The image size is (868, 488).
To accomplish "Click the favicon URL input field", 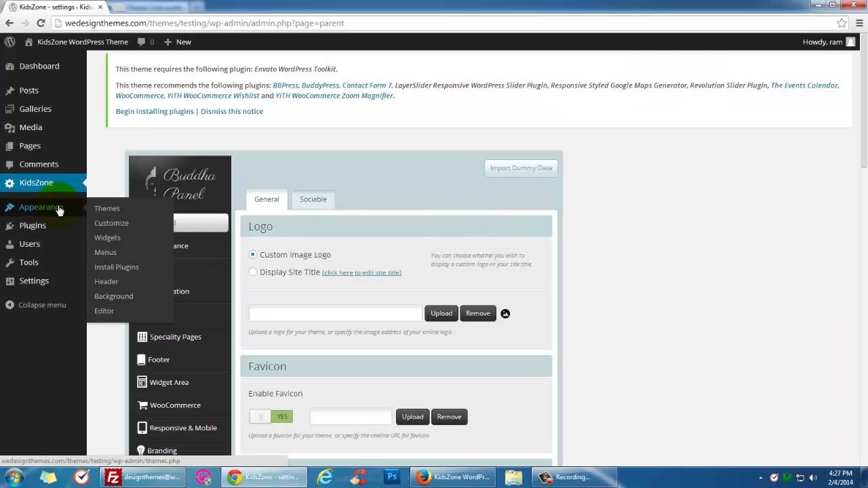I will coord(351,417).
